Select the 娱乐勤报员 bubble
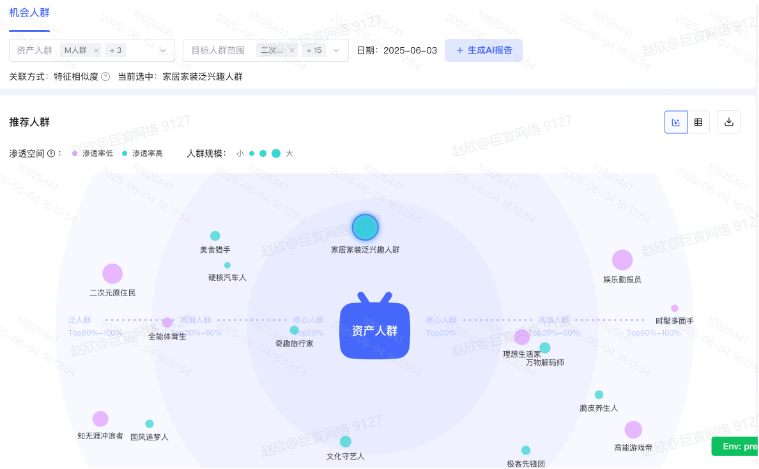Viewport: 759px width, 469px height. coord(622,260)
